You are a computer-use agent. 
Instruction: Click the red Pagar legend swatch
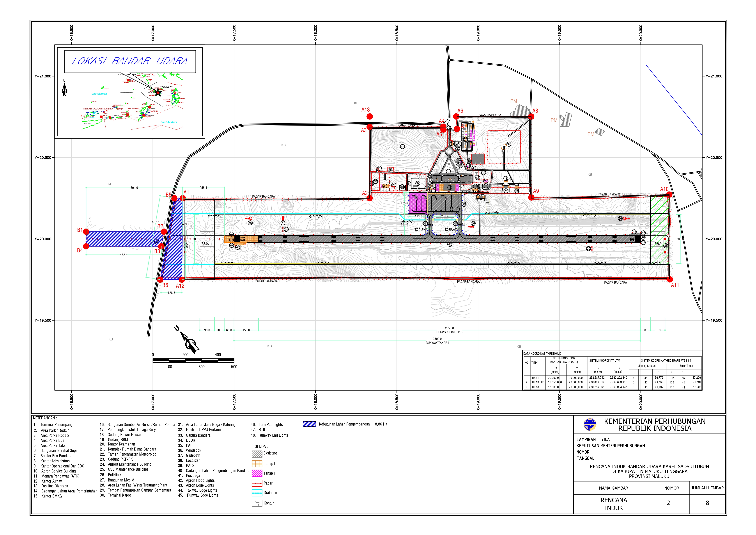click(x=257, y=483)
